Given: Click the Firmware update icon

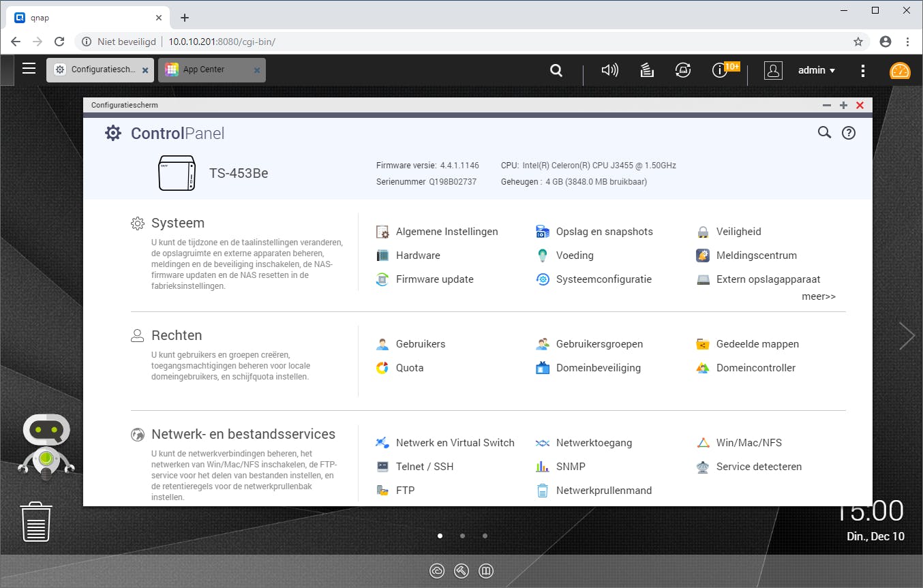Looking at the screenshot, I should coord(382,279).
